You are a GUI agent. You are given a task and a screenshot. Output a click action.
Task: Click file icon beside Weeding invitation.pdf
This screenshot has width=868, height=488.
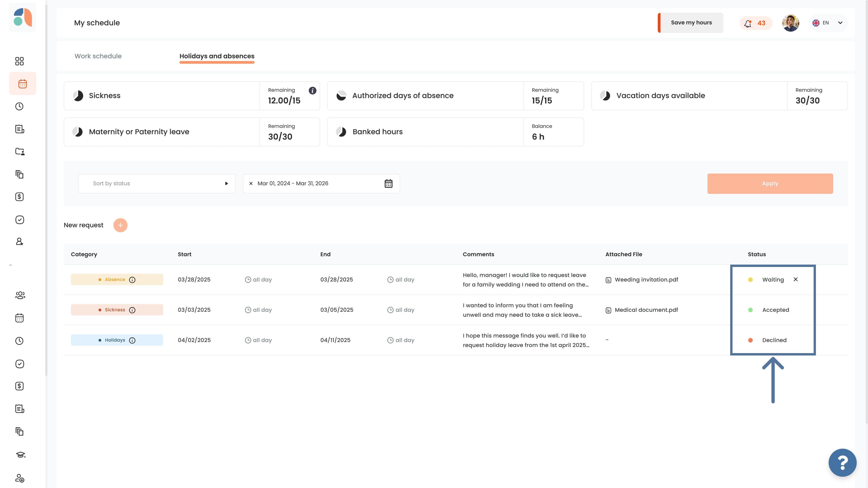[x=608, y=280]
